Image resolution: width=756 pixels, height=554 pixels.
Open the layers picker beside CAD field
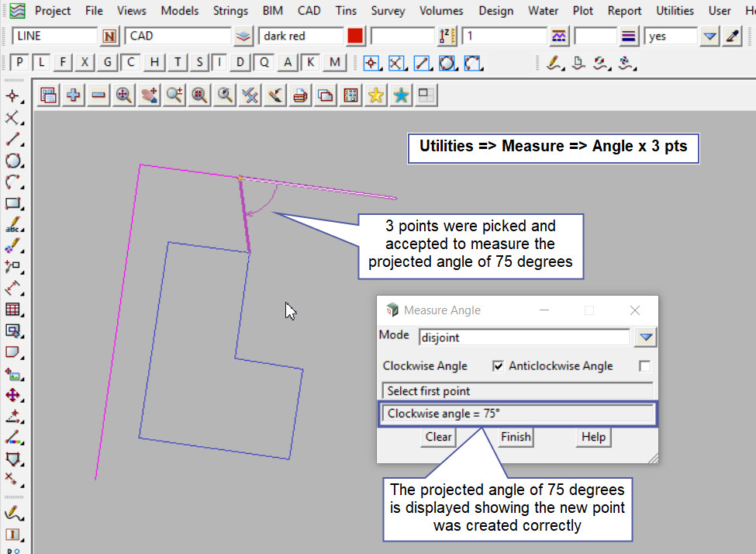(x=244, y=36)
